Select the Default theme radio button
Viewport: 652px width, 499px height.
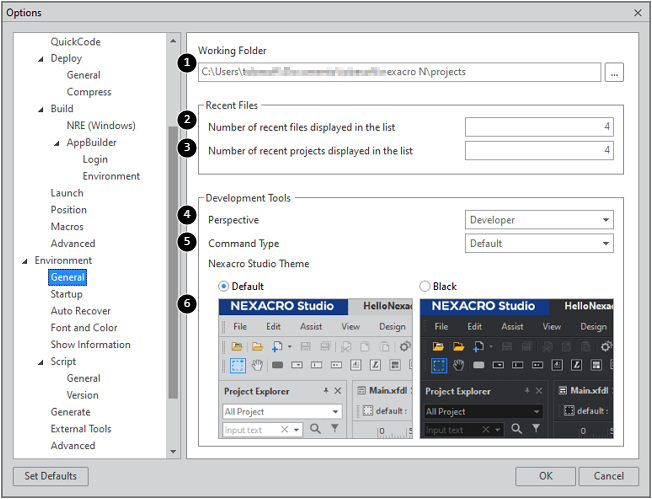coord(224,286)
